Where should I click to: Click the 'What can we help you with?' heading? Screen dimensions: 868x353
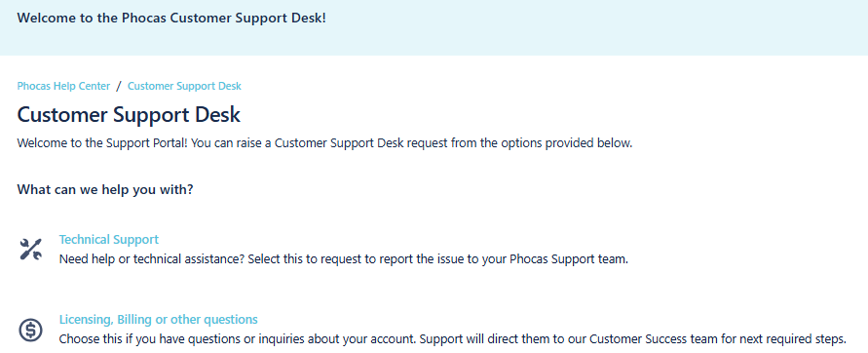[105, 189]
